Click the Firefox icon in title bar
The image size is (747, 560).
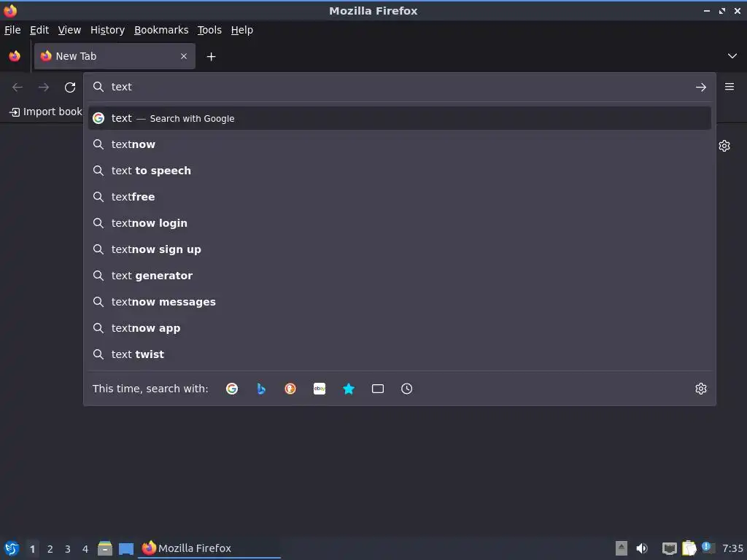(10, 10)
